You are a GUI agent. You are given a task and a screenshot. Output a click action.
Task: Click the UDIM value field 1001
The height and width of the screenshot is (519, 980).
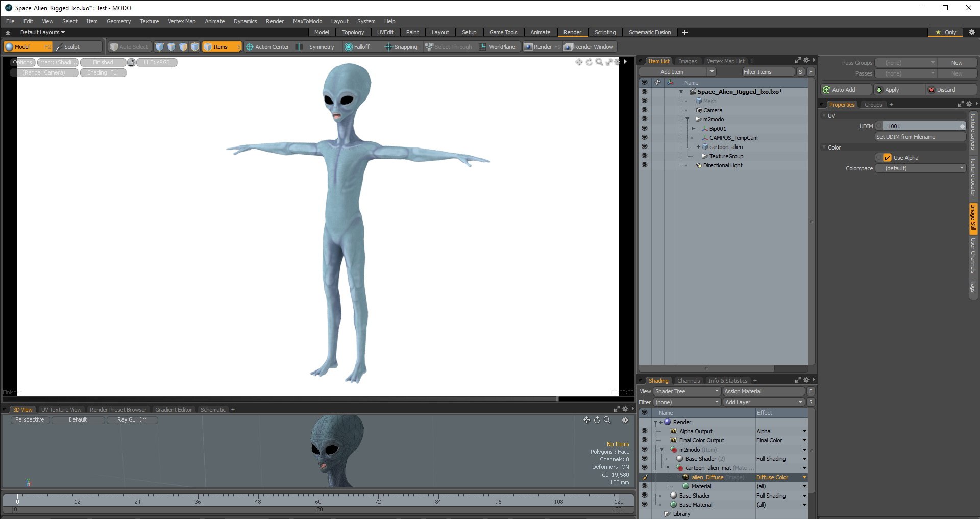tap(920, 126)
